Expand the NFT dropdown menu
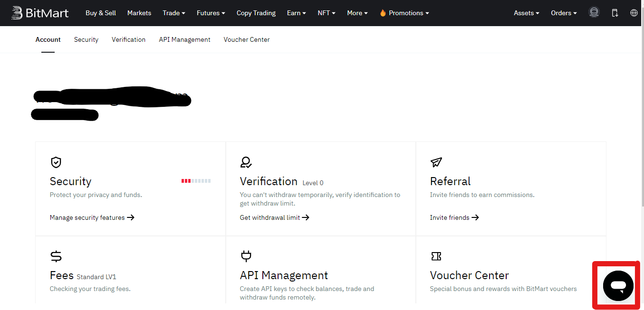The image size is (644, 310). click(327, 13)
